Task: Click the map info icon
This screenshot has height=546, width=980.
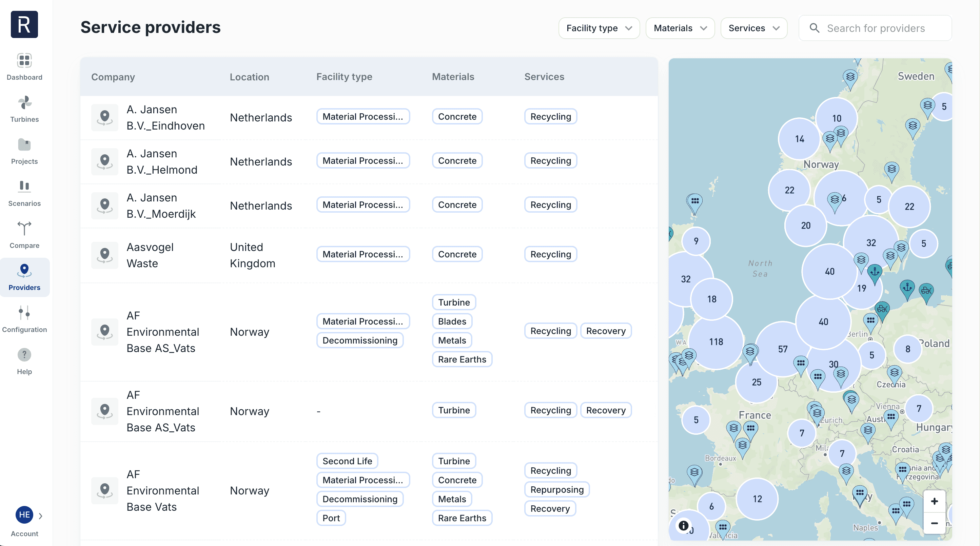Action: pos(684,525)
